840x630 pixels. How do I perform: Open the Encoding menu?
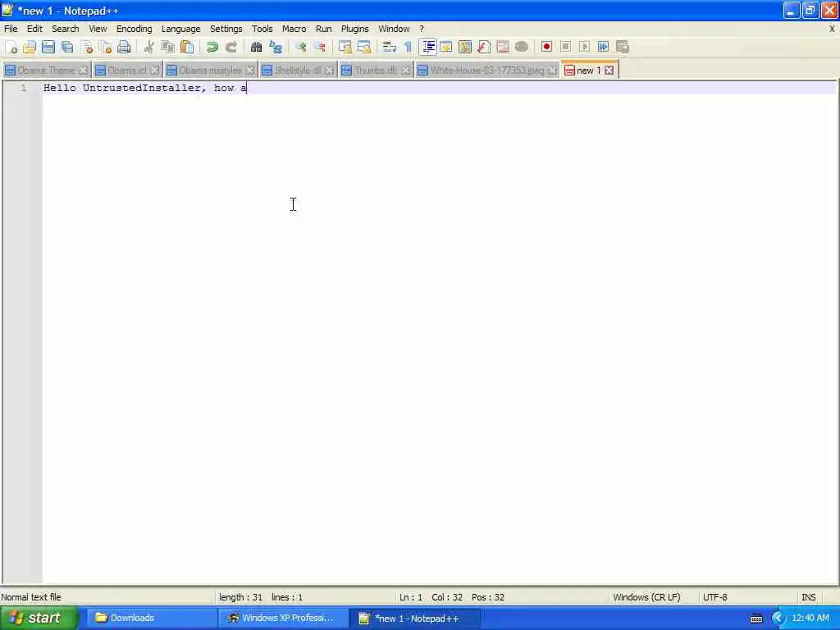pyautogui.click(x=134, y=29)
